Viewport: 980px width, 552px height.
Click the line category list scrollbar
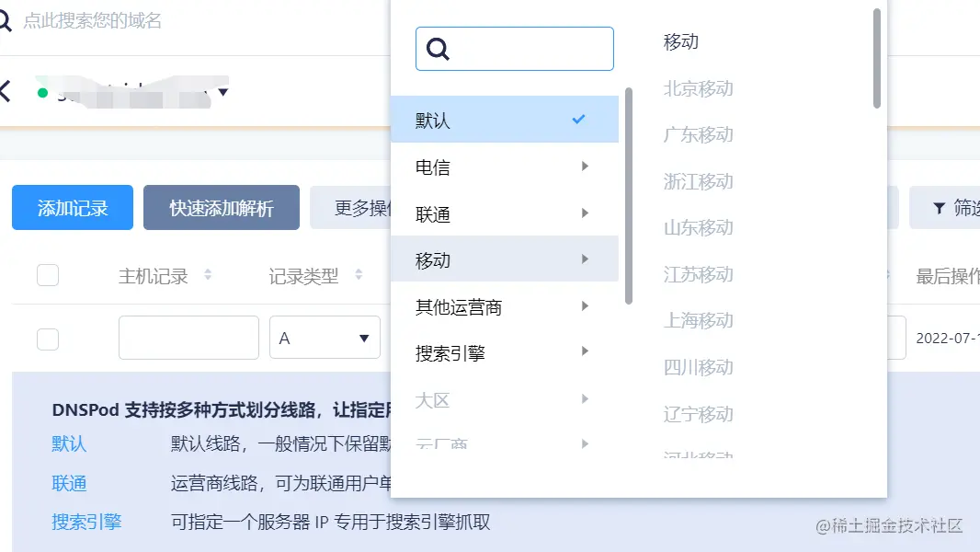(629, 196)
